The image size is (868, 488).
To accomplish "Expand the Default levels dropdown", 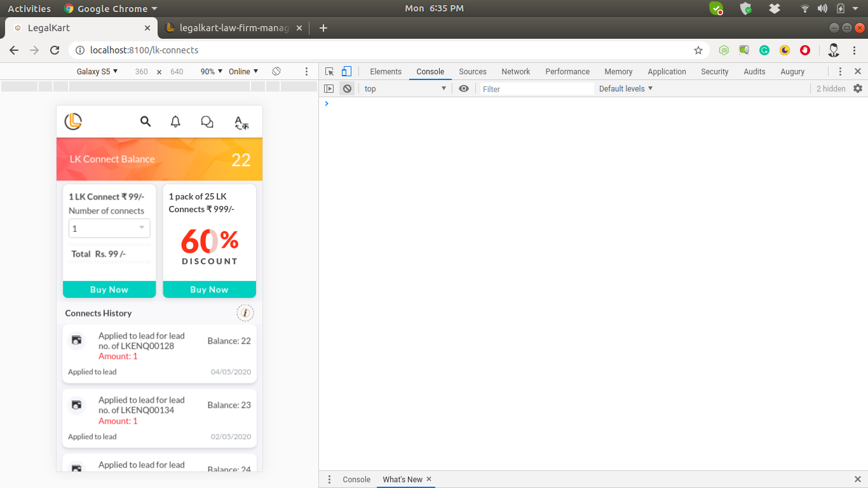I will pyautogui.click(x=626, y=89).
